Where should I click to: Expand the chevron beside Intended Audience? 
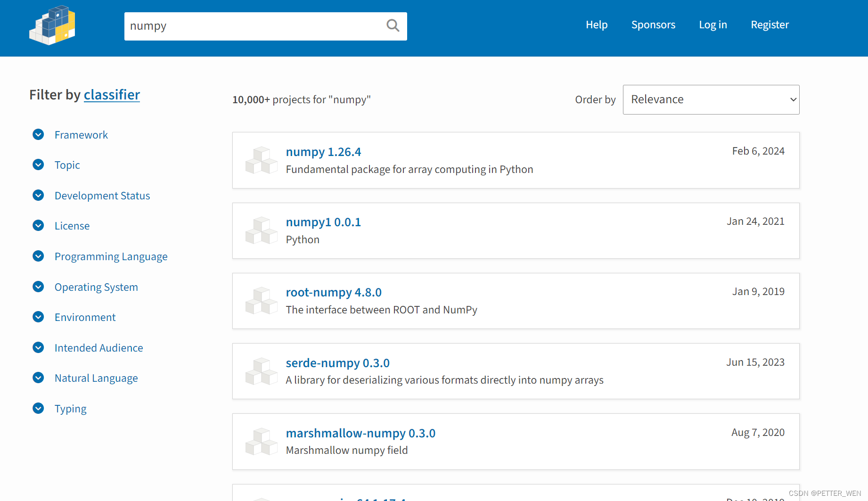pyautogui.click(x=38, y=347)
